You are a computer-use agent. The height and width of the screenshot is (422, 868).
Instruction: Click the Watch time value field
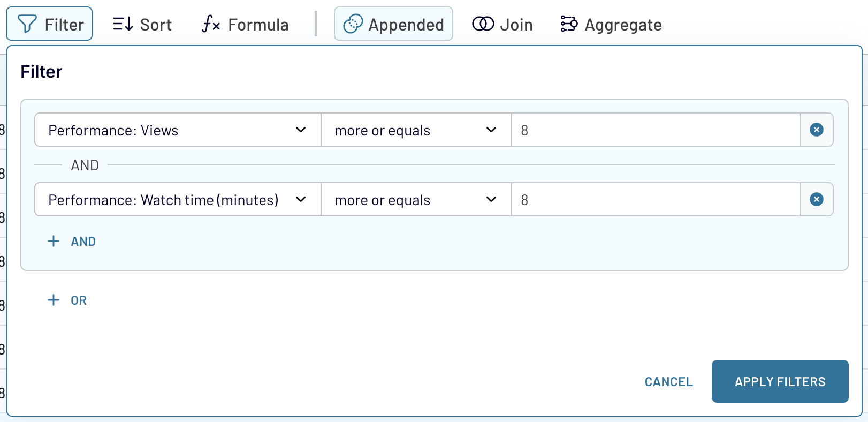click(x=656, y=199)
